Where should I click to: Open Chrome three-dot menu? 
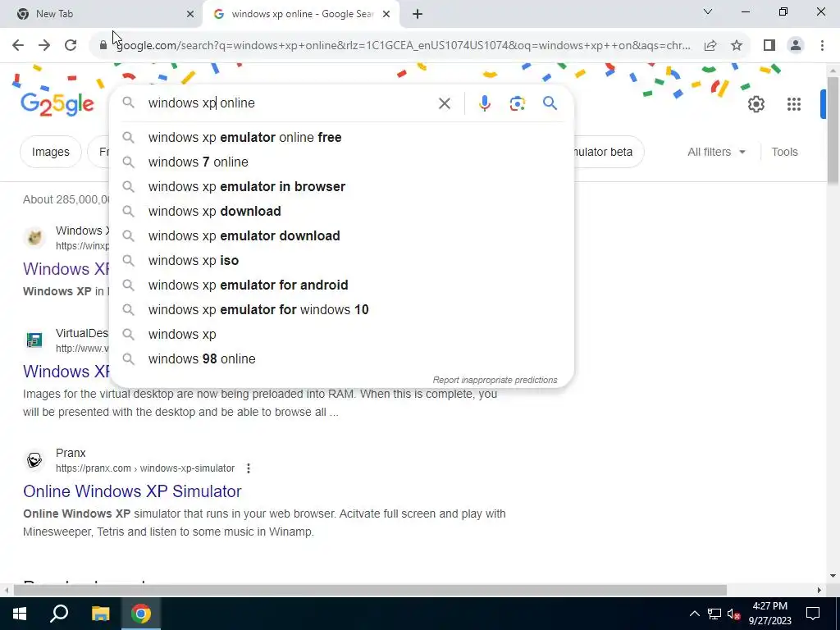coord(822,46)
